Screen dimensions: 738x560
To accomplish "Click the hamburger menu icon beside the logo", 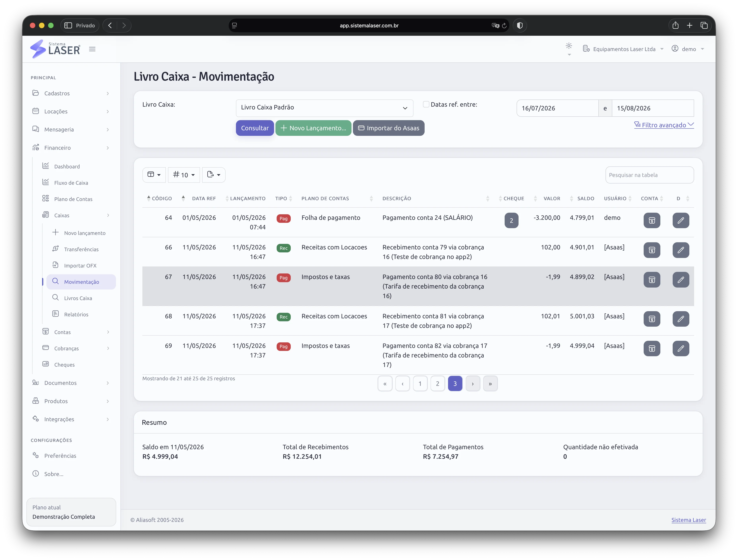I will (92, 49).
